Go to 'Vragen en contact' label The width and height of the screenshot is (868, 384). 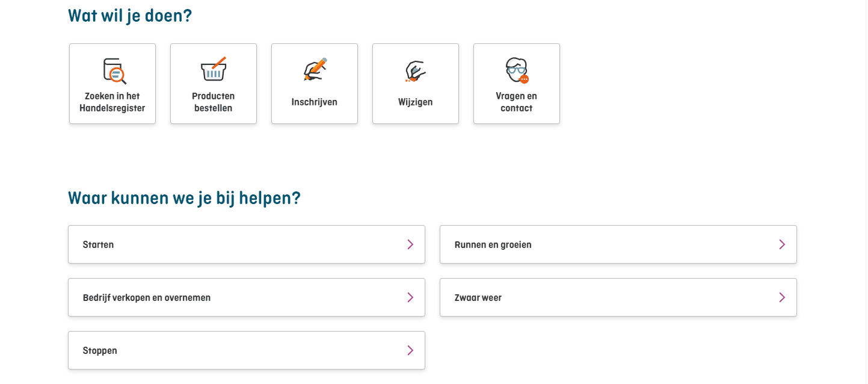pos(517,102)
